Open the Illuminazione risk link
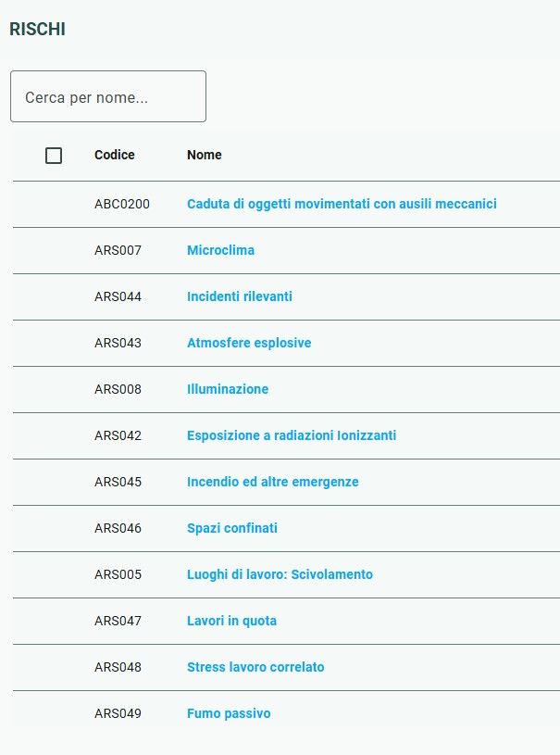This screenshot has width=560, height=755. [x=228, y=388]
